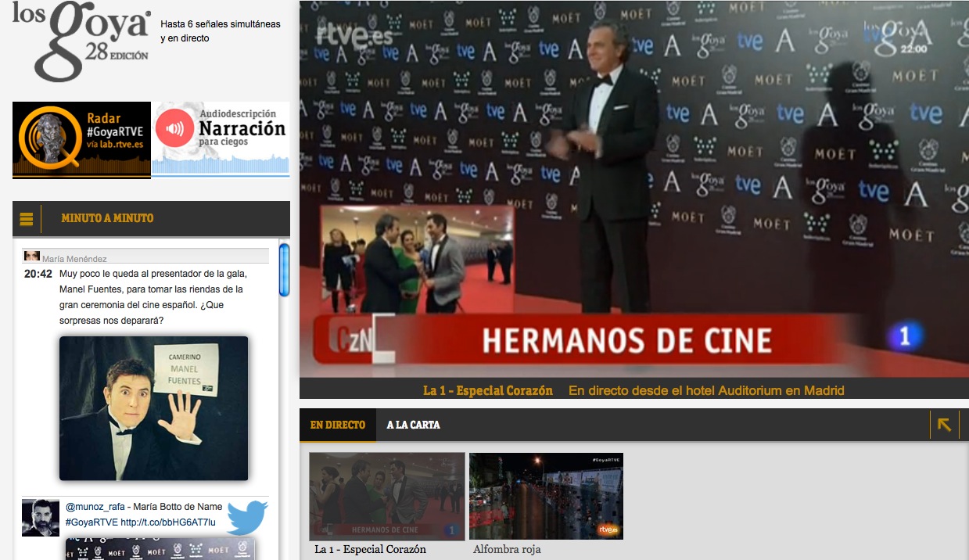Image resolution: width=969 pixels, height=560 pixels.
Task: Open the MINUTO A MINUTO panel header
Action: pyautogui.click(x=152, y=218)
